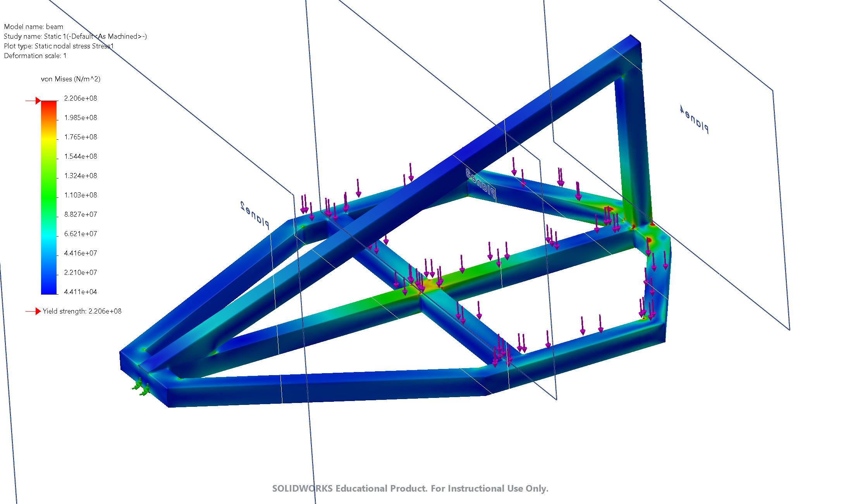Click the von Mises (N/m^2) legend title

coord(71,79)
